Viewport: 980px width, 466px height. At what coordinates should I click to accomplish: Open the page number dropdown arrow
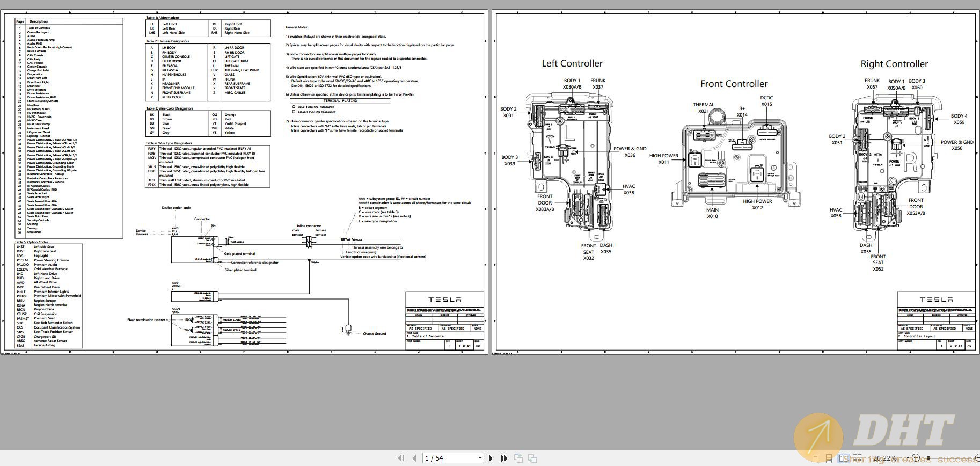(480, 458)
